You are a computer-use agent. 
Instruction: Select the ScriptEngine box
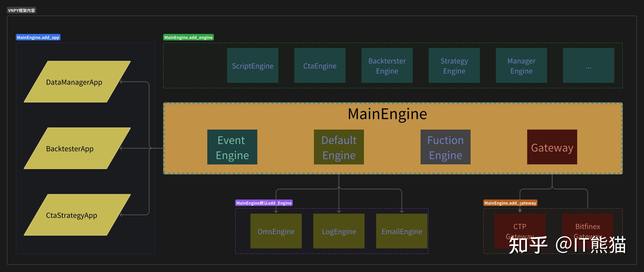click(x=252, y=66)
